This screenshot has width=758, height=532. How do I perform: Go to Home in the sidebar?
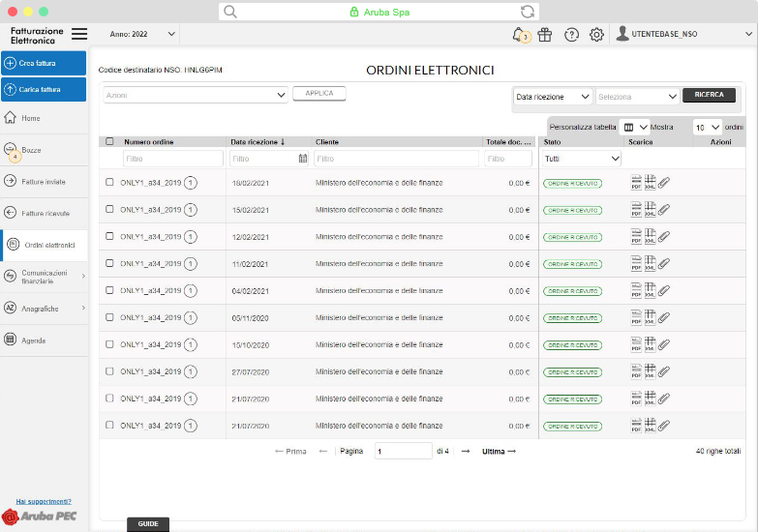tap(44, 118)
